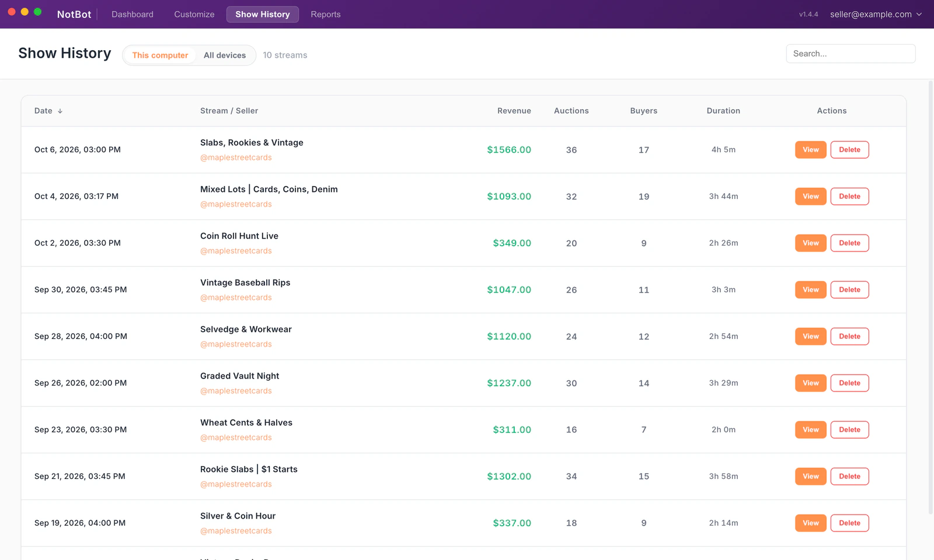Open seller link under Wheat Cents & Halves

[x=236, y=437]
